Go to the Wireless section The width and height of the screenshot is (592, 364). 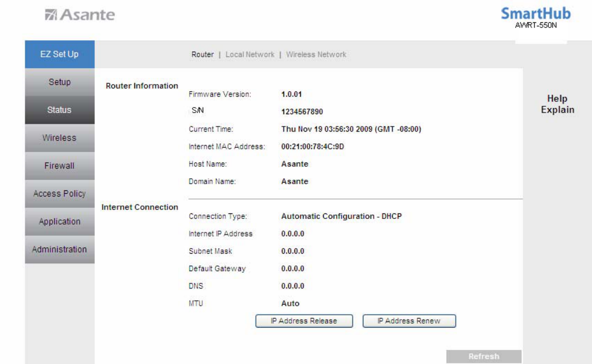tap(60, 138)
